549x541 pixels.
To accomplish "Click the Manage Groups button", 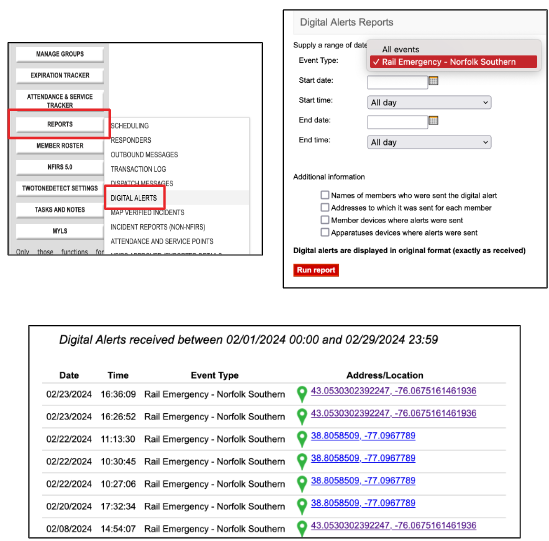I will tap(60, 54).
